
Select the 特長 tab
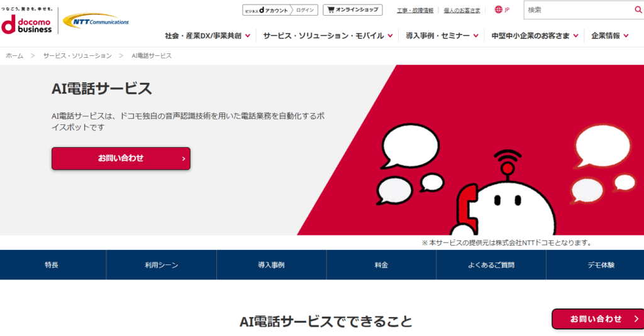click(52, 265)
